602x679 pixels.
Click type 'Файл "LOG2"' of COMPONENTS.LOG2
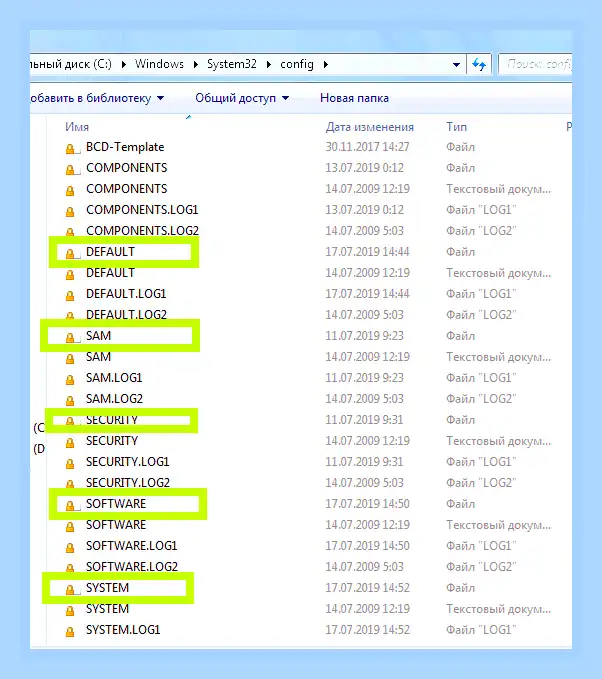pyautogui.click(x=481, y=231)
